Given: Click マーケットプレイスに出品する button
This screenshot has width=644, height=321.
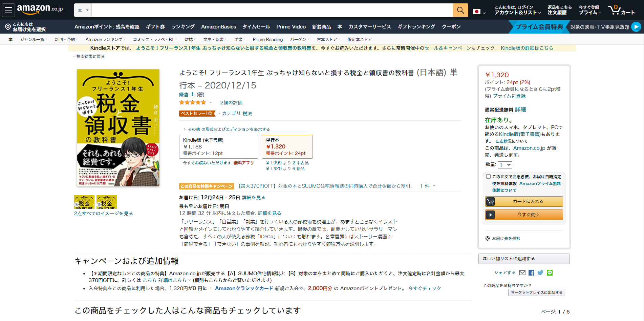Looking at the screenshot, I should pos(537,293).
